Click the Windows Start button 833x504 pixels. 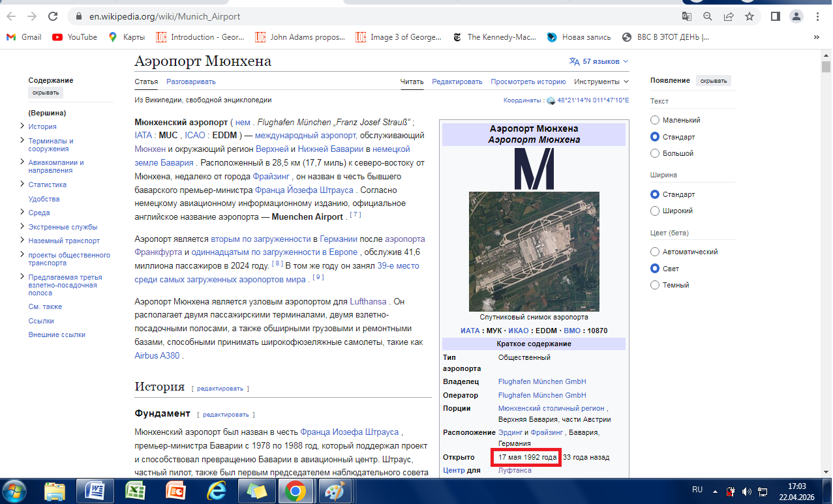tap(15, 490)
